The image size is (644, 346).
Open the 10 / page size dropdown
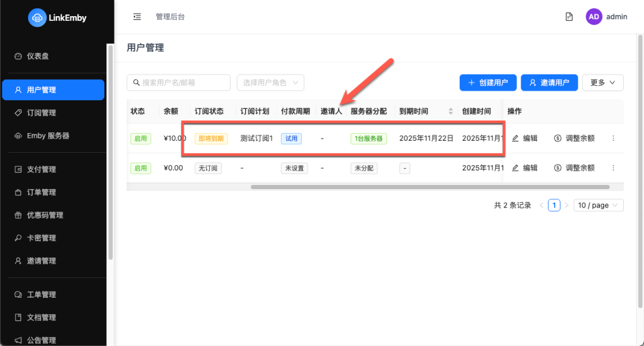(x=598, y=205)
